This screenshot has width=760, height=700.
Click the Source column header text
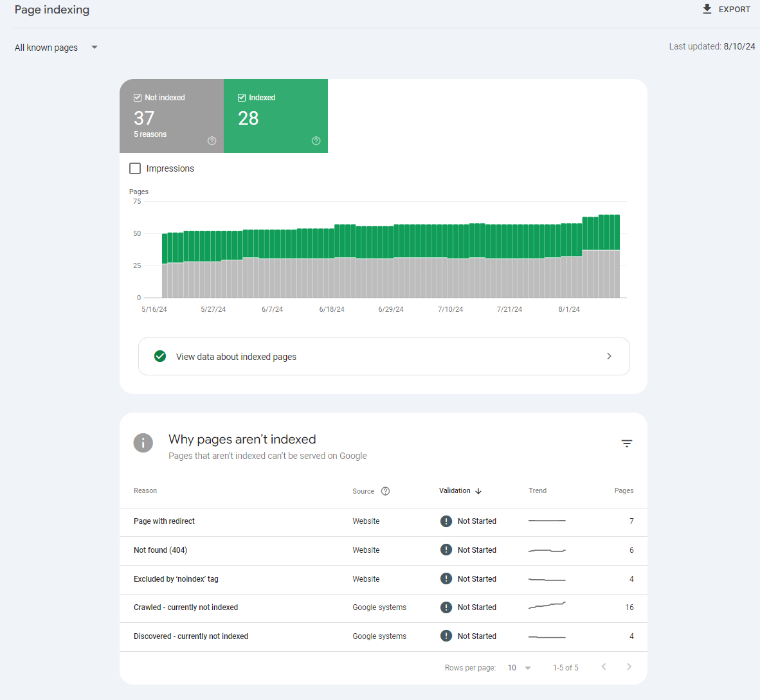point(363,491)
